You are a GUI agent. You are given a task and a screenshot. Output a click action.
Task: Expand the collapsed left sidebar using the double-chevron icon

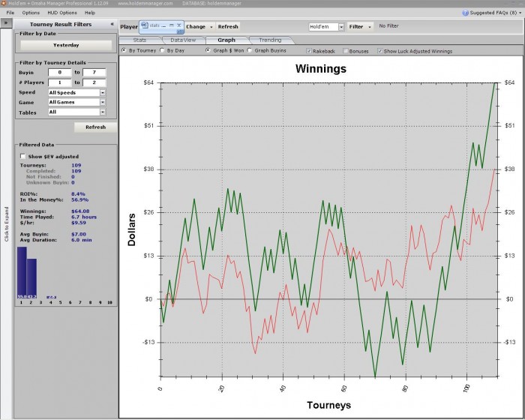click(6, 23)
